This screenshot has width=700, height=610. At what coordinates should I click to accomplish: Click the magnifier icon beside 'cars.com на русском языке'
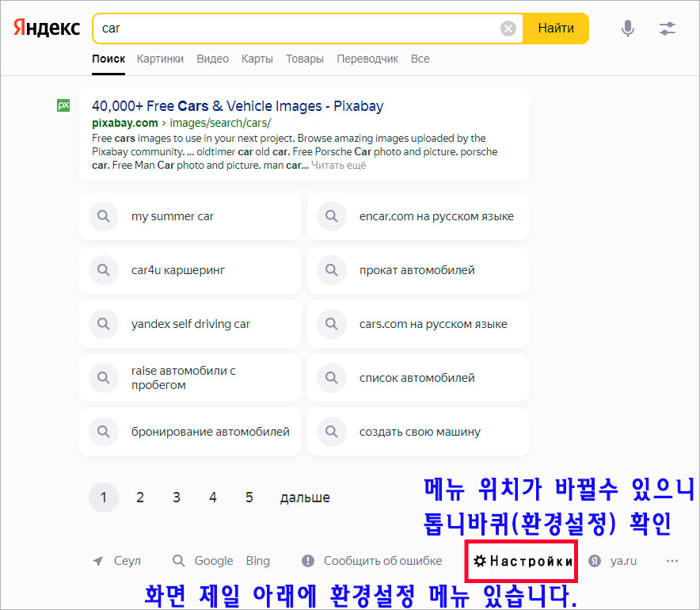tap(332, 324)
